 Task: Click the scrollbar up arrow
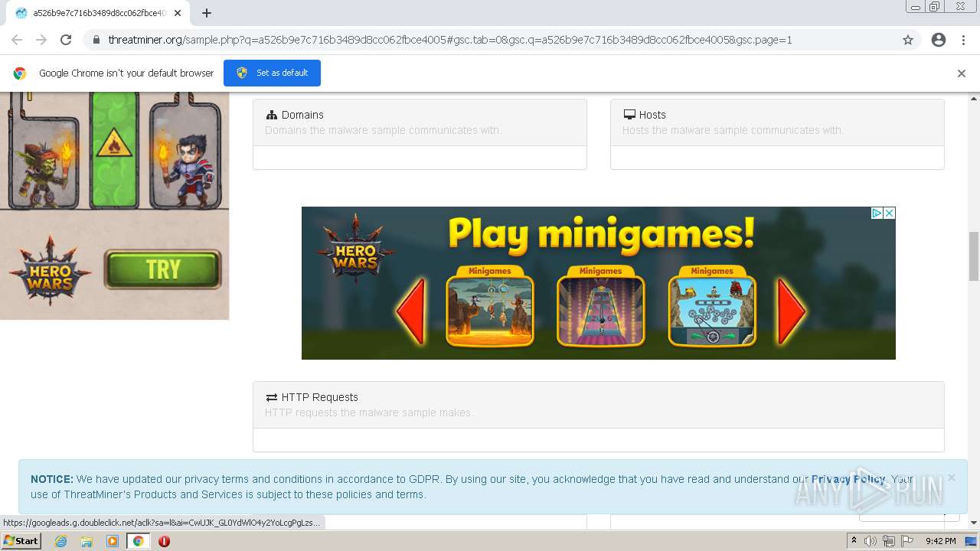(x=974, y=98)
